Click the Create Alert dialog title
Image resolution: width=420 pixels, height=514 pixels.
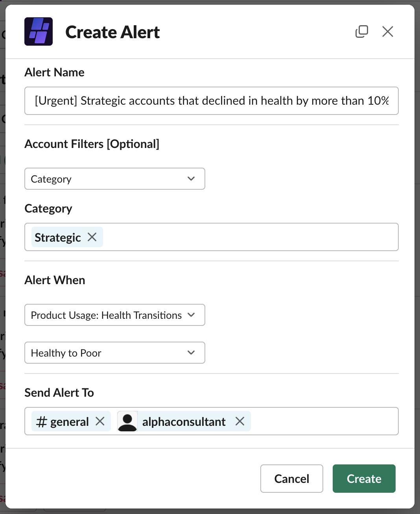tap(112, 32)
